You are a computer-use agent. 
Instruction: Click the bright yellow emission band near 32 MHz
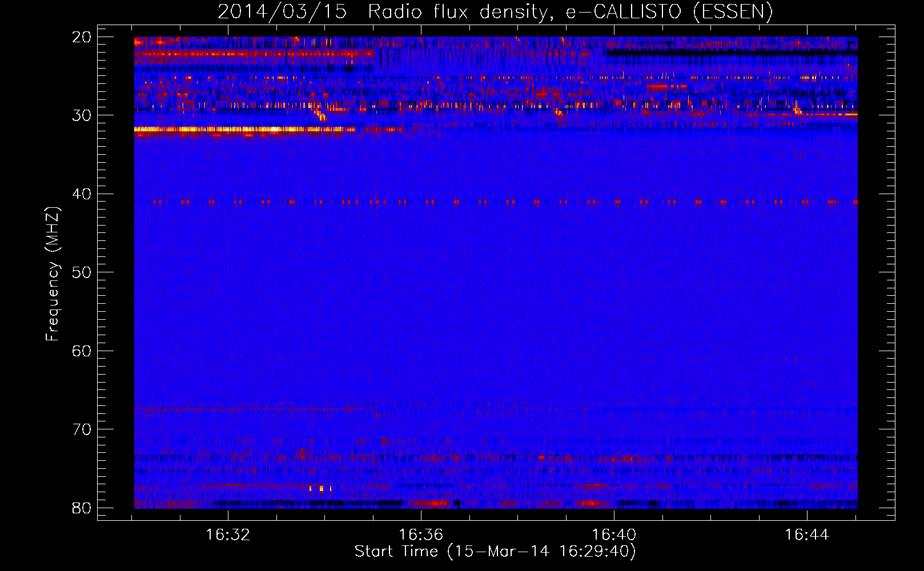(244, 130)
